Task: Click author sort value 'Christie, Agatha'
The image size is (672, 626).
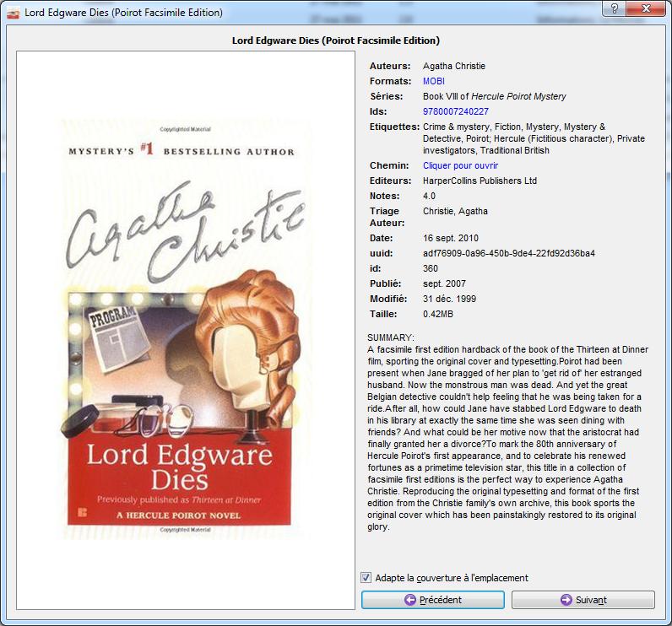Action: (455, 211)
